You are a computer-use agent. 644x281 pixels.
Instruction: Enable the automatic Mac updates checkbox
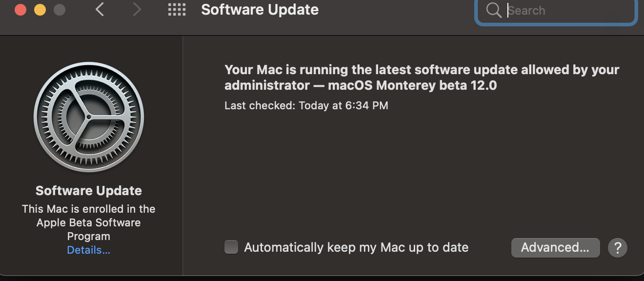click(x=231, y=247)
